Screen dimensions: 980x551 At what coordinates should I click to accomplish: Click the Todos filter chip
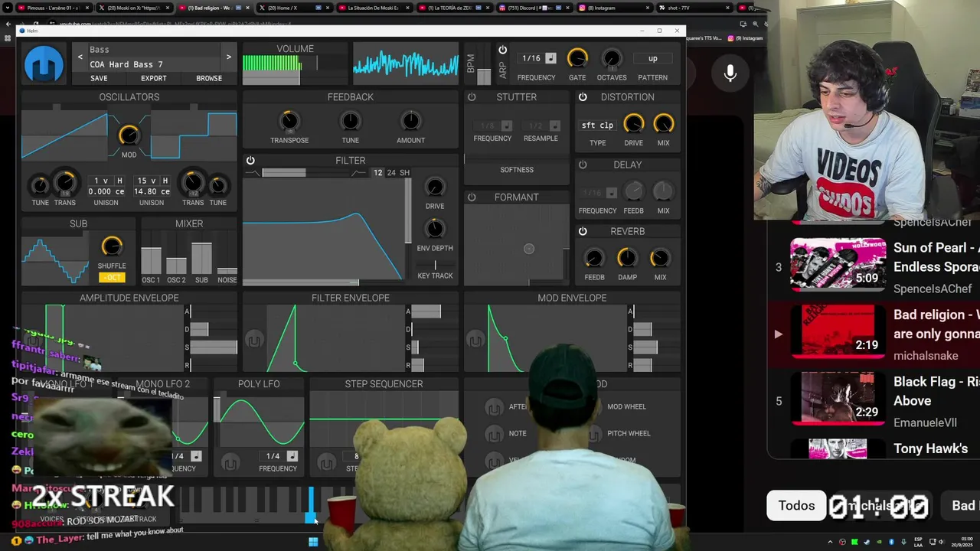point(796,505)
